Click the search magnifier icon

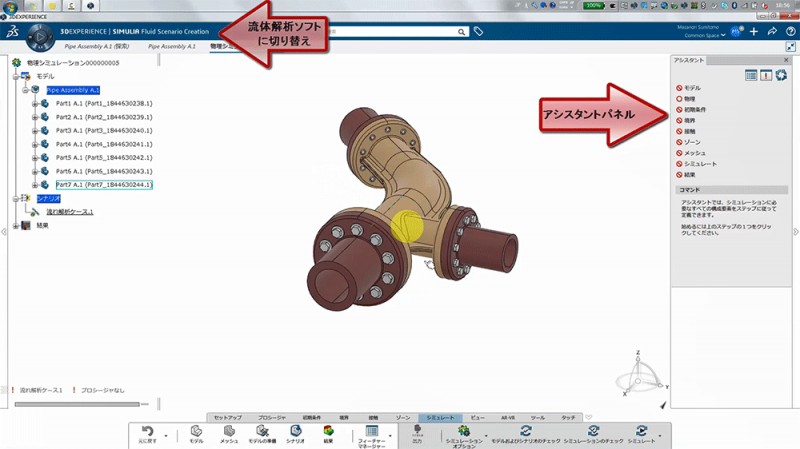461,32
